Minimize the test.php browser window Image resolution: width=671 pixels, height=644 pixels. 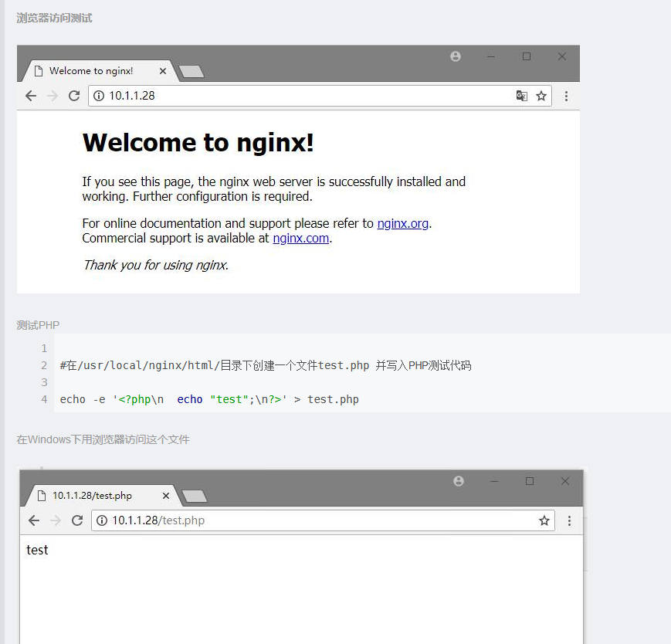[x=494, y=481]
